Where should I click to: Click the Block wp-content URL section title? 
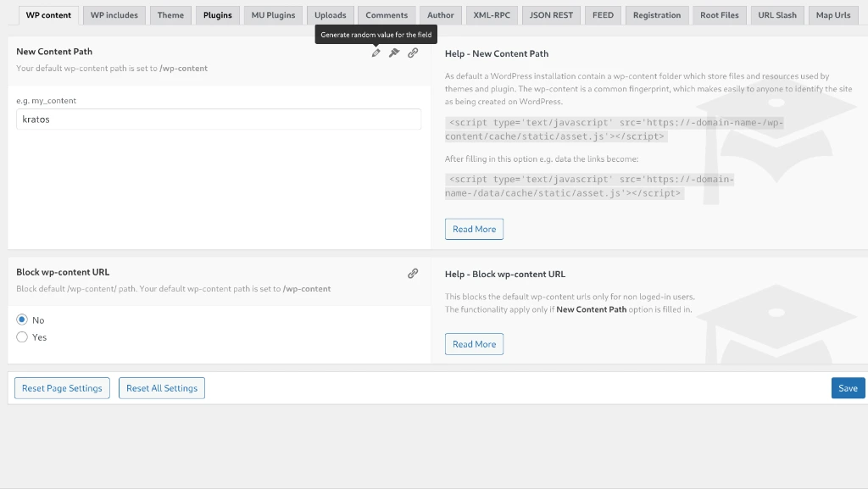[63, 272]
